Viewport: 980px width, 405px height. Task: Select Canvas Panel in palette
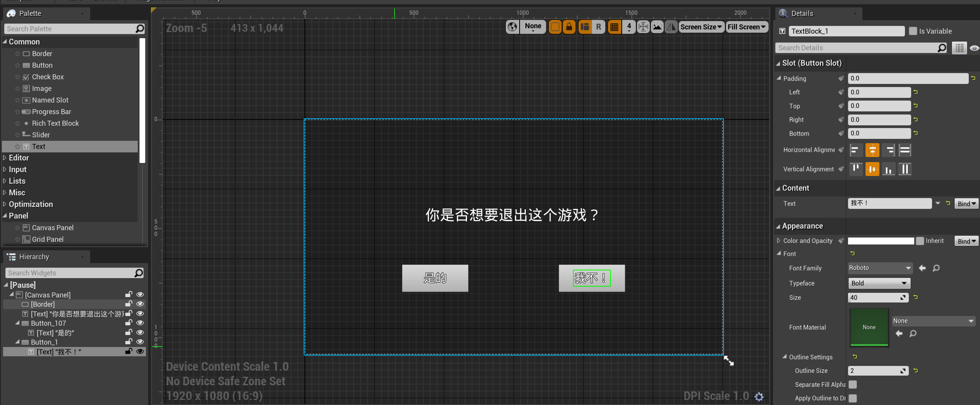[x=53, y=228]
